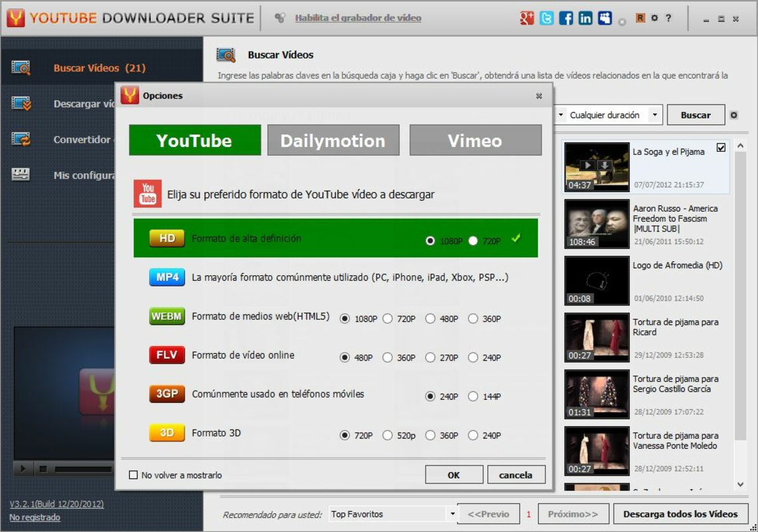This screenshot has width=758, height=532.
Task: Select 3D 520p radio button
Action: point(387,436)
